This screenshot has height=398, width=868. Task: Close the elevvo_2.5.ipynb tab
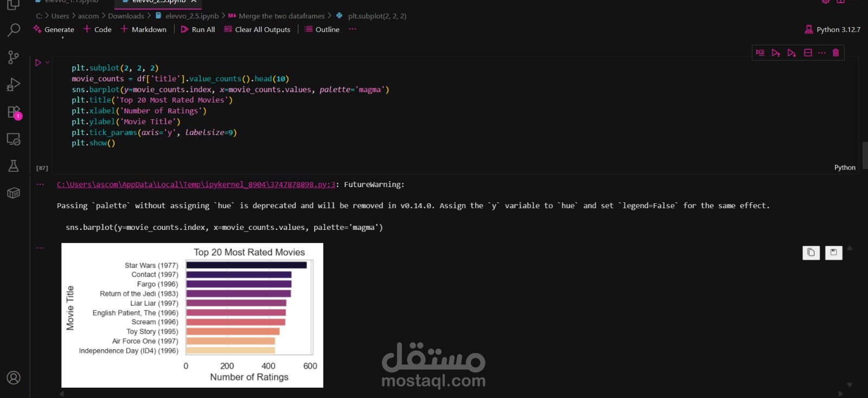(x=194, y=2)
